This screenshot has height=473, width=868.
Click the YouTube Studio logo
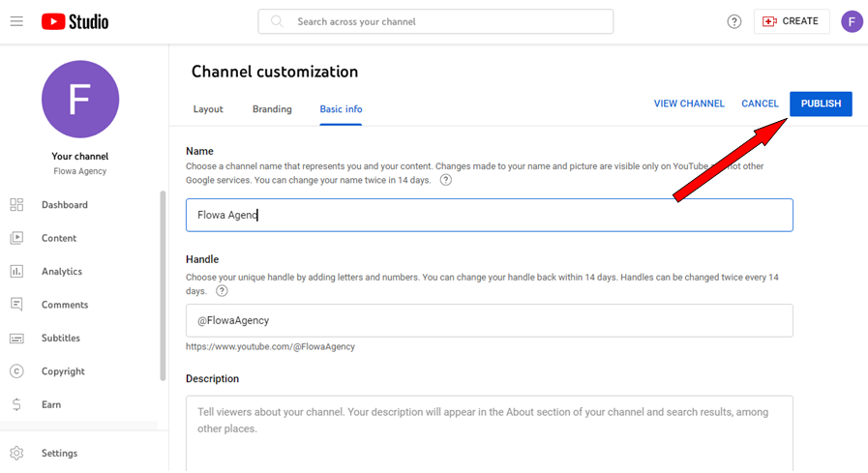tap(75, 21)
